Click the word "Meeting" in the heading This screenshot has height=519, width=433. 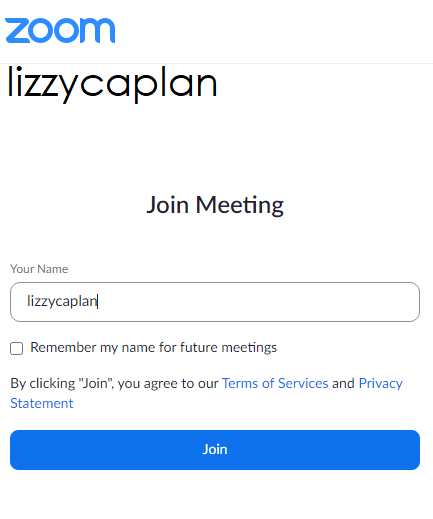pos(240,205)
